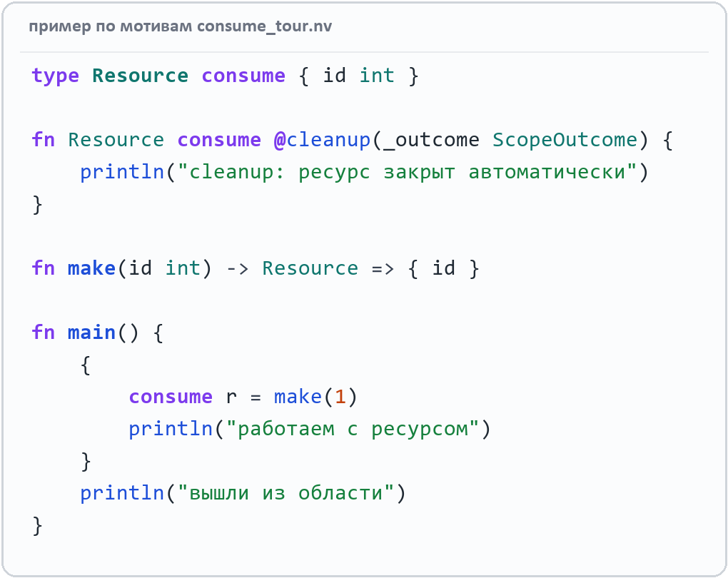Click the parameter '_outcome' in the cleanup signature
The height and width of the screenshot is (578, 728).
point(431,140)
